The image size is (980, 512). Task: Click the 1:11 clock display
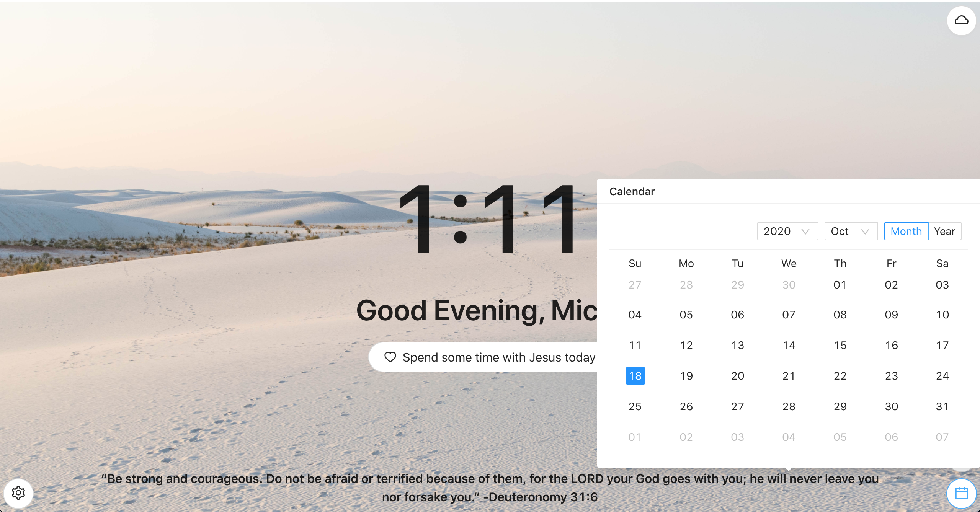[487, 219]
